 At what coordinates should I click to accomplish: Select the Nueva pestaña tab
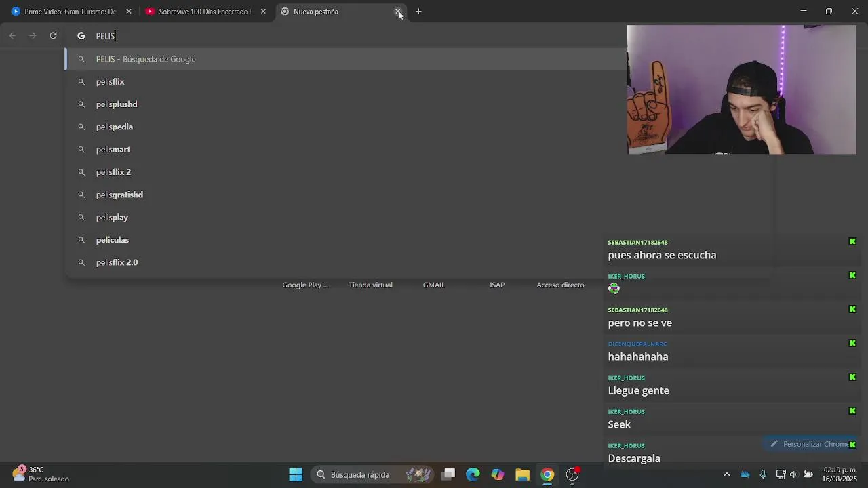[339, 12]
